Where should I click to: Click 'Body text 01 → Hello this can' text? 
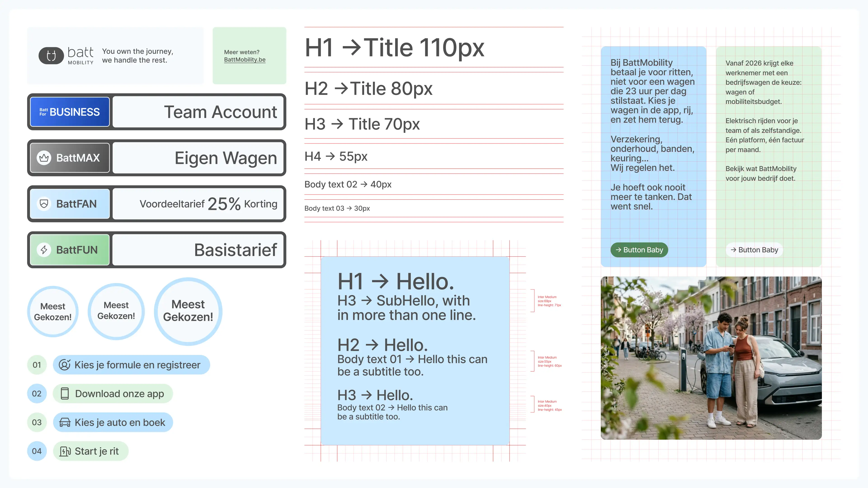[413, 359]
